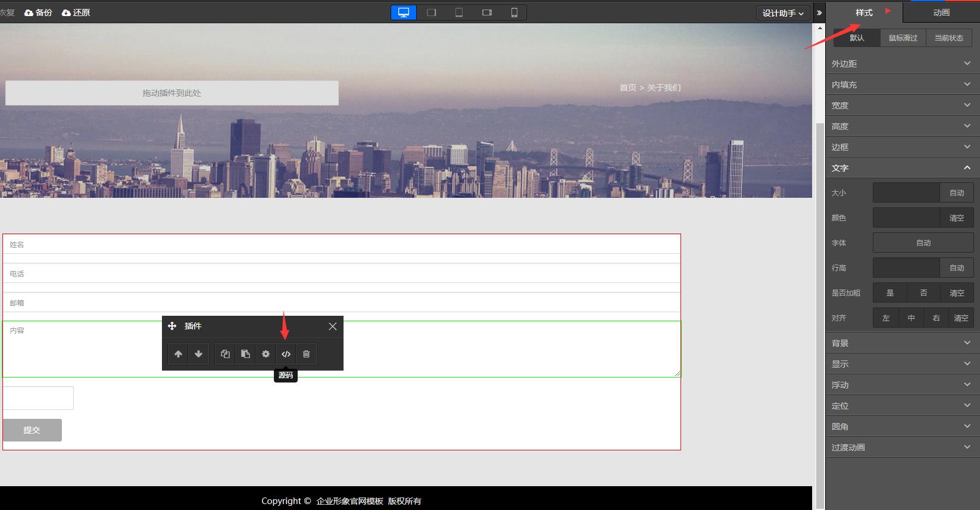Delete the plugin with the trash icon
Viewport: 980px width, 510px height.
306,354
